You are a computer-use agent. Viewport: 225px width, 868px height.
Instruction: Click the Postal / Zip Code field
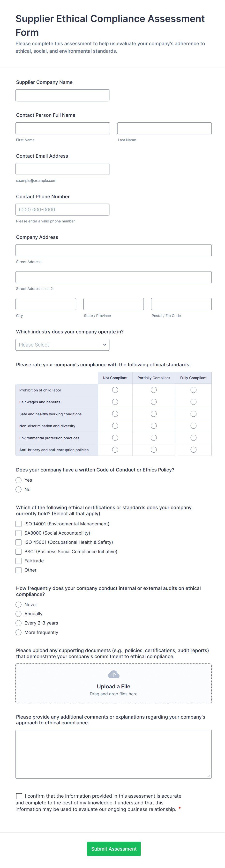point(181,304)
